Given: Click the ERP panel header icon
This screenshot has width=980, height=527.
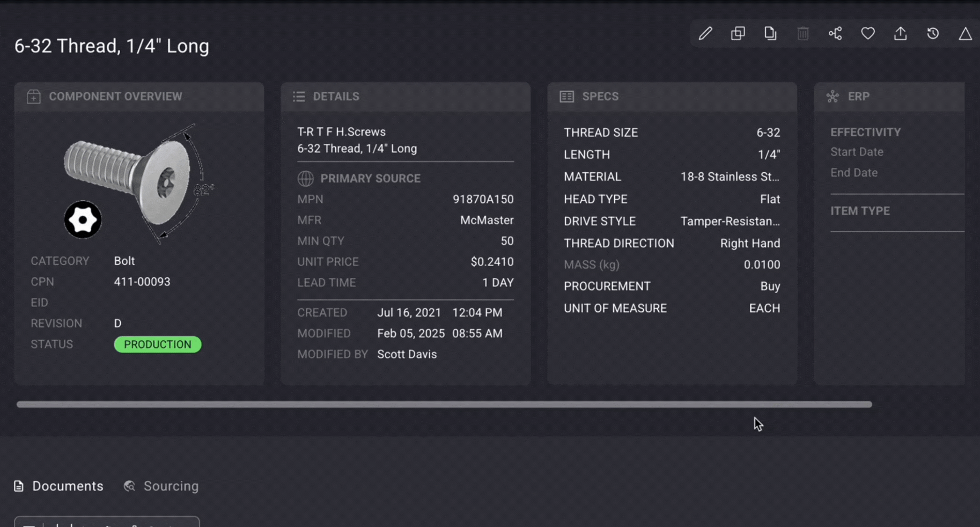Looking at the screenshot, I should point(832,97).
